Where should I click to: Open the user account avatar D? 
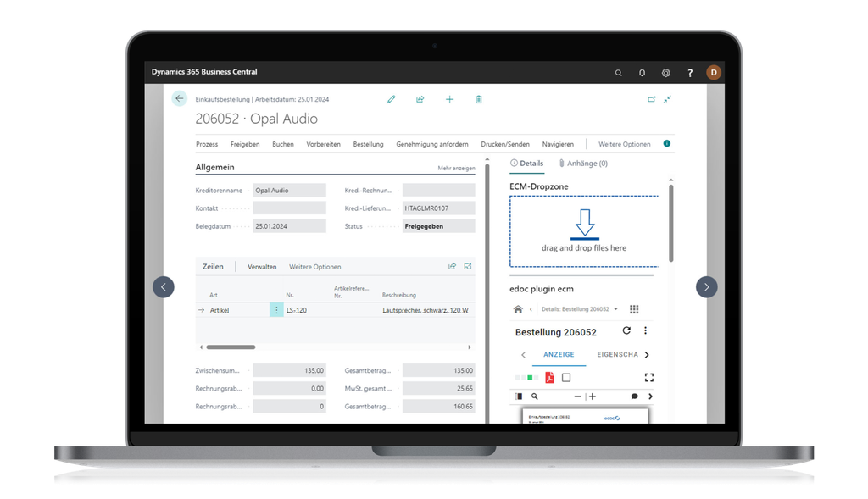[x=714, y=73]
